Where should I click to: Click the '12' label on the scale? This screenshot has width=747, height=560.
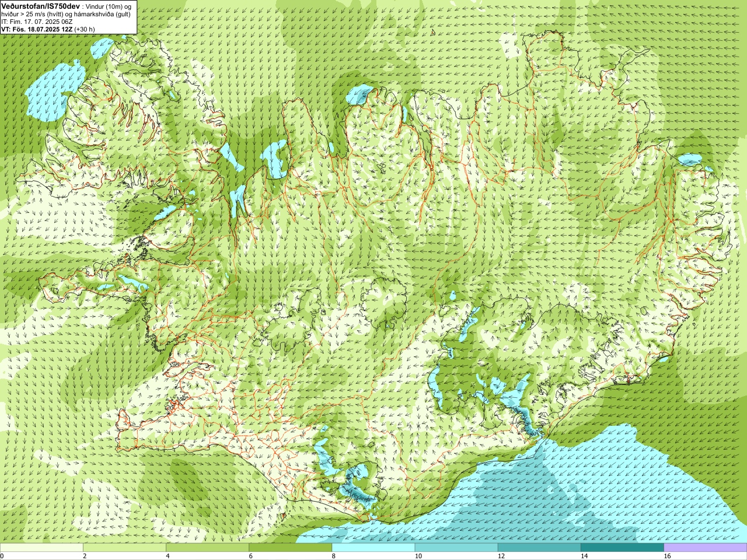click(501, 556)
